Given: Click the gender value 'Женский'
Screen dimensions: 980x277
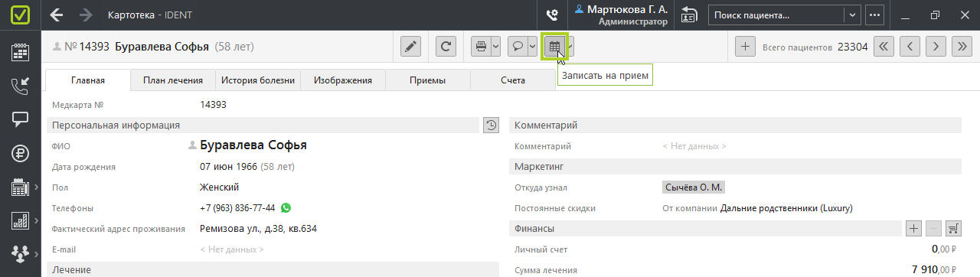Looking at the screenshot, I should coord(219,187).
